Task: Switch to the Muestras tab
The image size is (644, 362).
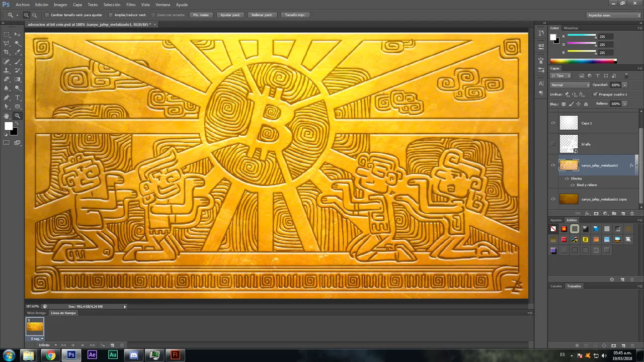Action: click(571, 28)
